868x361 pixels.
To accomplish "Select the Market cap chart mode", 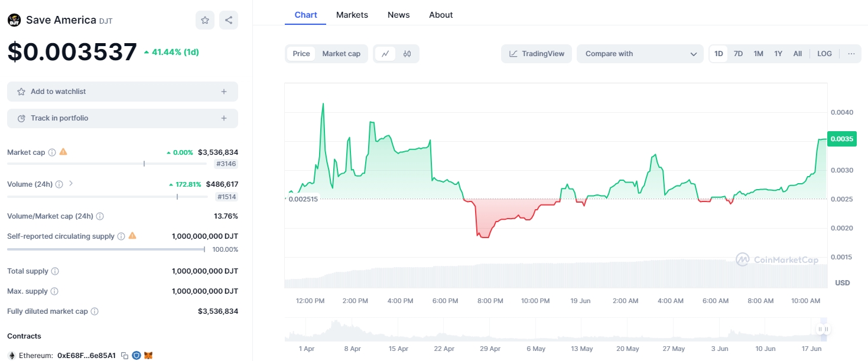I will click(342, 54).
